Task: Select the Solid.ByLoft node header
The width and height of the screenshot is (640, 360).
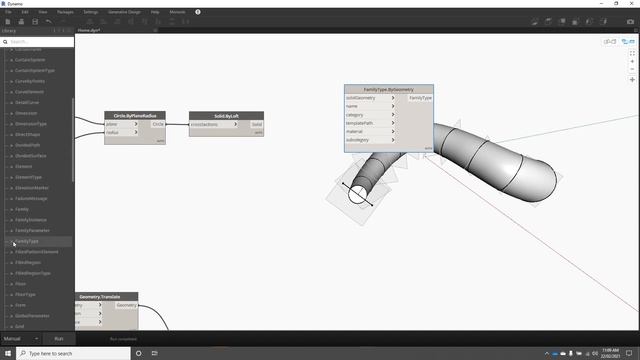Action: (226, 116)
